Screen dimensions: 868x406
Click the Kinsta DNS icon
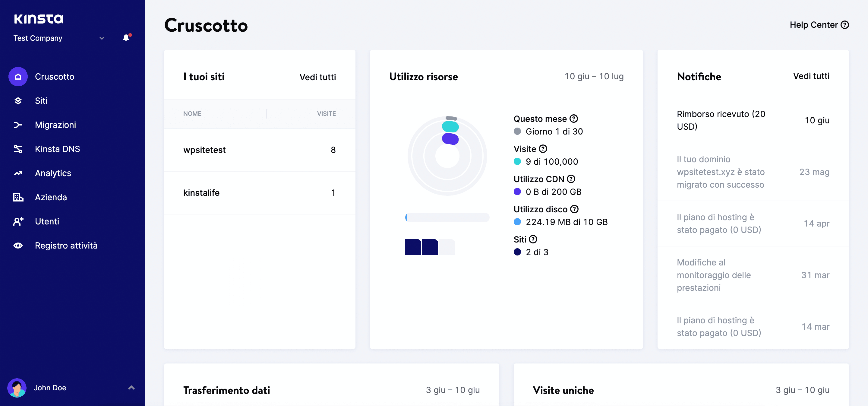[x=18, y=149]
